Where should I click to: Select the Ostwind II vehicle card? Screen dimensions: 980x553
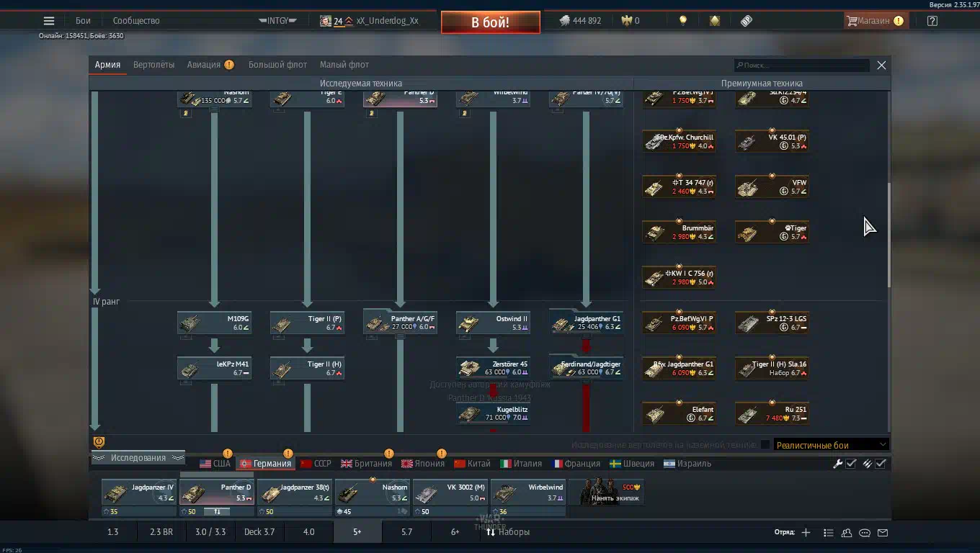[493, 323]
